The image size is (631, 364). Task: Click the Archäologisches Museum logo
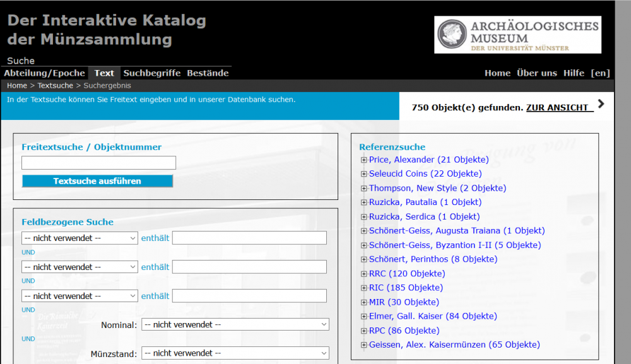517,35
